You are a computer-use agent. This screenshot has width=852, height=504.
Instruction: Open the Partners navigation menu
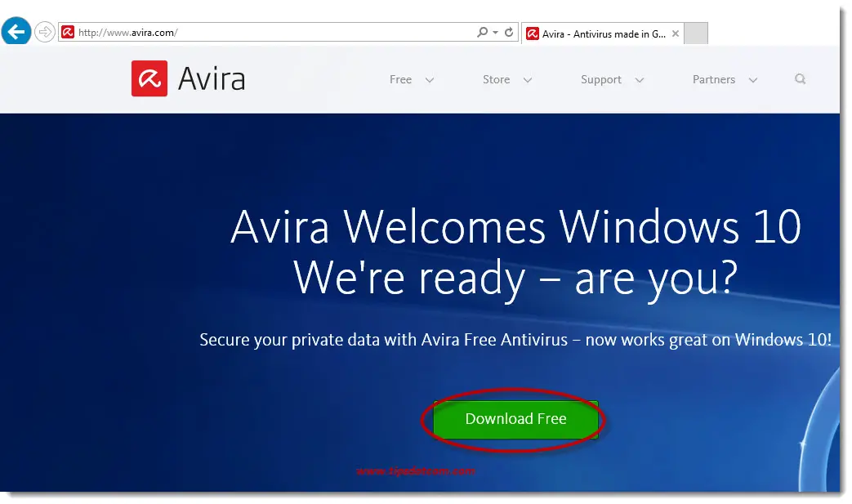(713, 79)
